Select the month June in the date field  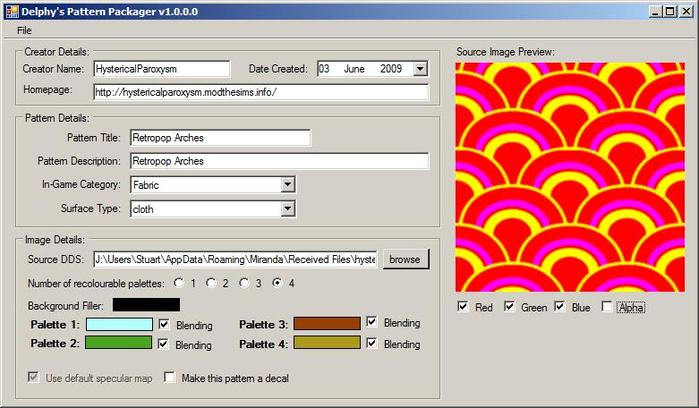(354, 69)
